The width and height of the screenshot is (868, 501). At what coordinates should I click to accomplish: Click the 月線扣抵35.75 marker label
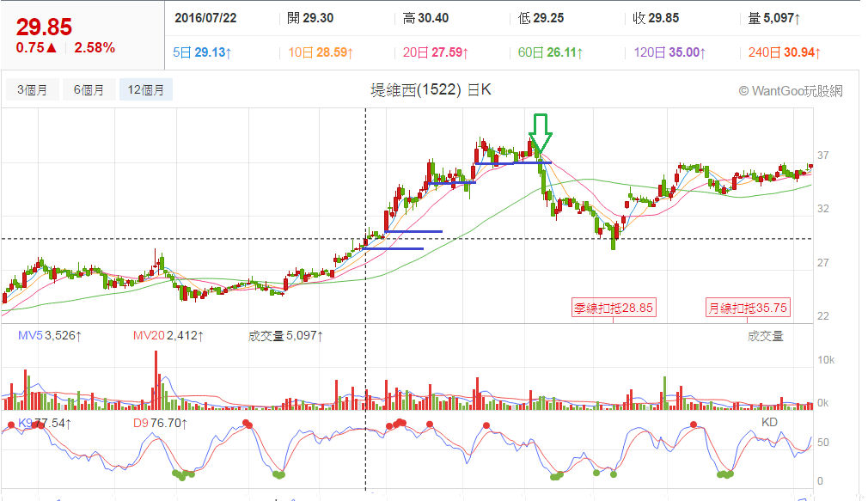[748, 308]
